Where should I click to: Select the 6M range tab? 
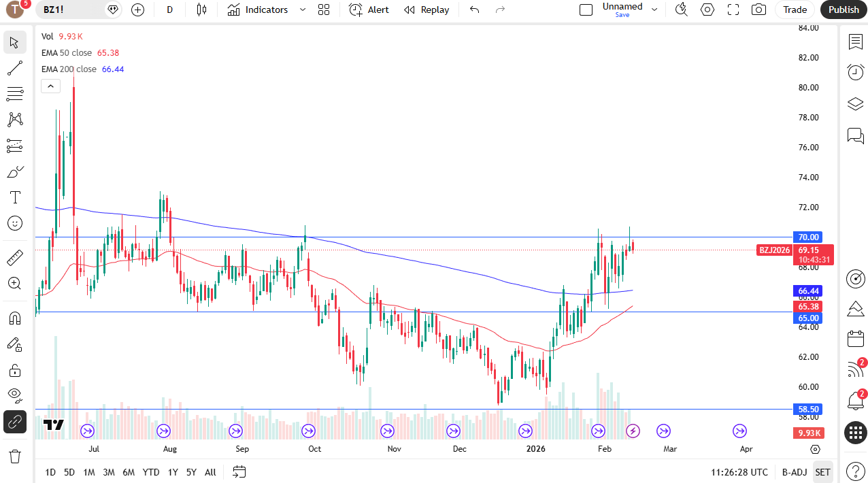pos(129,472)
